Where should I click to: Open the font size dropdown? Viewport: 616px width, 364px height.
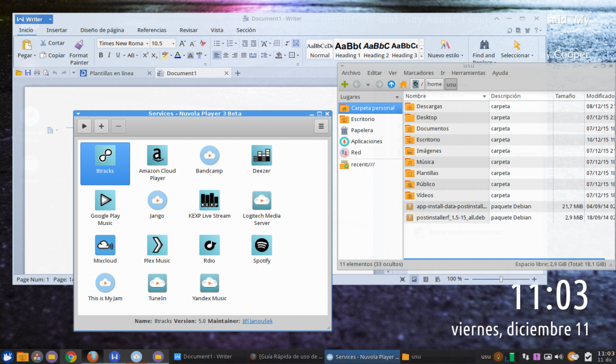[173, 43]
